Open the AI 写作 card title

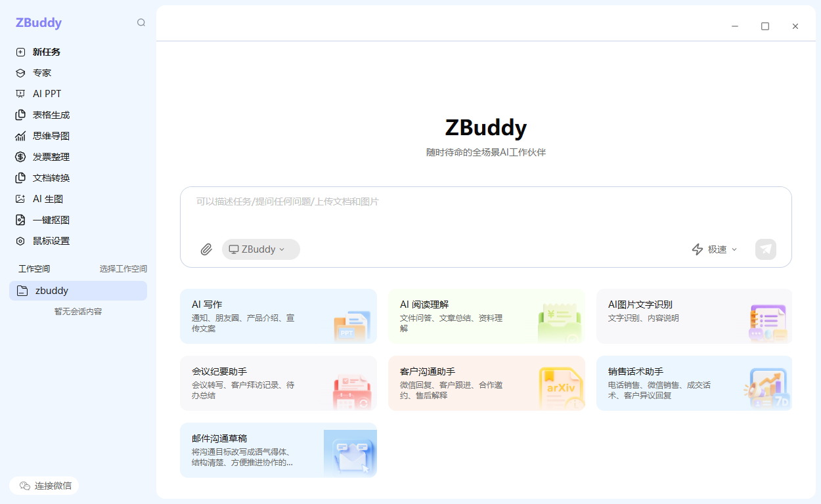click(x=207, y=304)
